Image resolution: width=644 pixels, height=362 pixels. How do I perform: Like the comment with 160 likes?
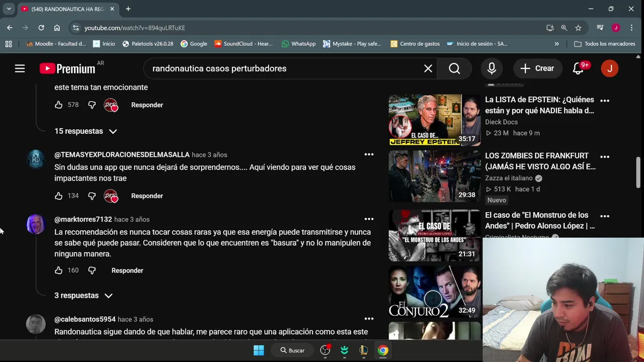[59, 270]
